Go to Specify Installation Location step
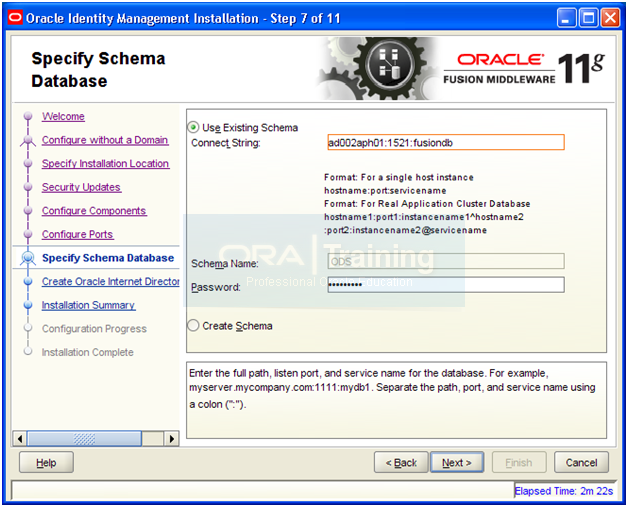This screenshot has width=628, height=507. pos(105,164)
